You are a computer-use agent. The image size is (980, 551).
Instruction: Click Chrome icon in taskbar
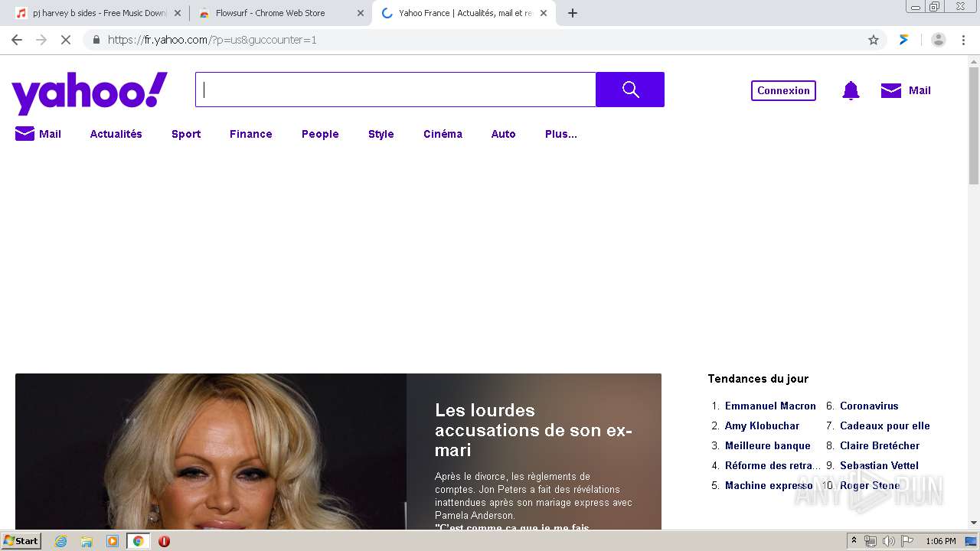[139, 541]
